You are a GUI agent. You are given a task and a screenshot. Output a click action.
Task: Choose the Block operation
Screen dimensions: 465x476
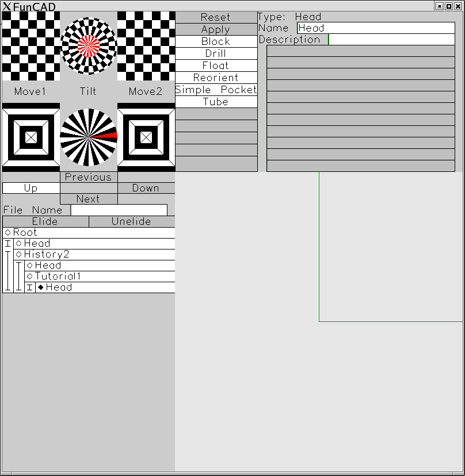216,41
